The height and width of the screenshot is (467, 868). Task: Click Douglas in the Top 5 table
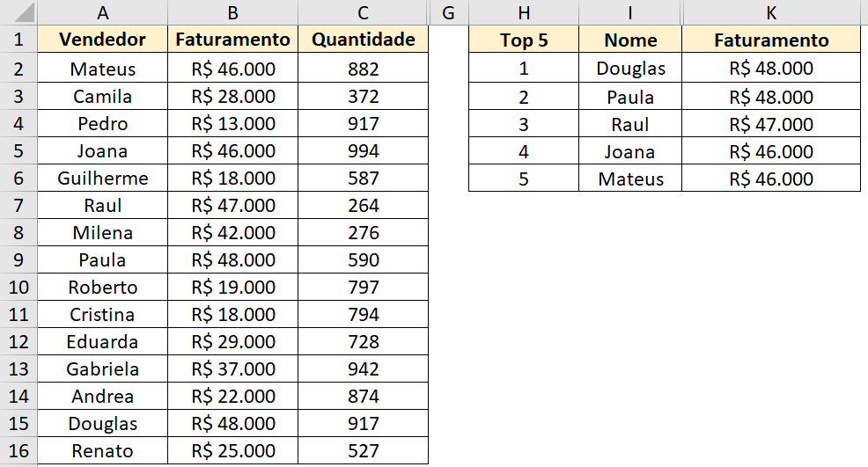coord(630,69)
